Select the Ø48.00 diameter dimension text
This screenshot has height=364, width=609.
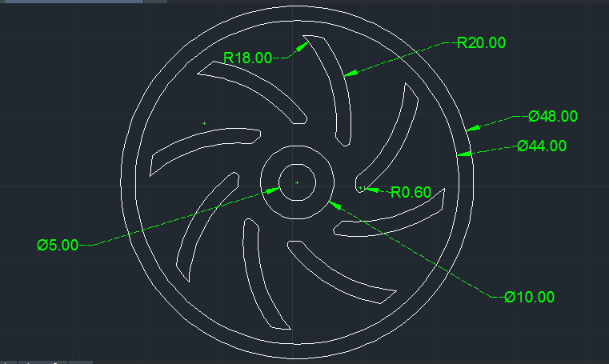(x=552, y=116)
